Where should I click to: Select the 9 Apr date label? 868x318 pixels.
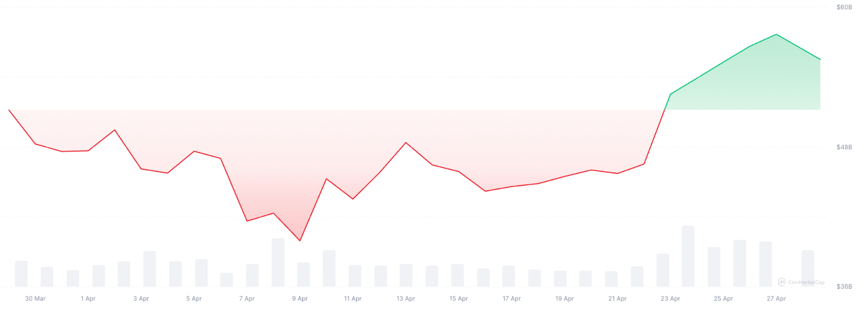(x=300, y=298)
